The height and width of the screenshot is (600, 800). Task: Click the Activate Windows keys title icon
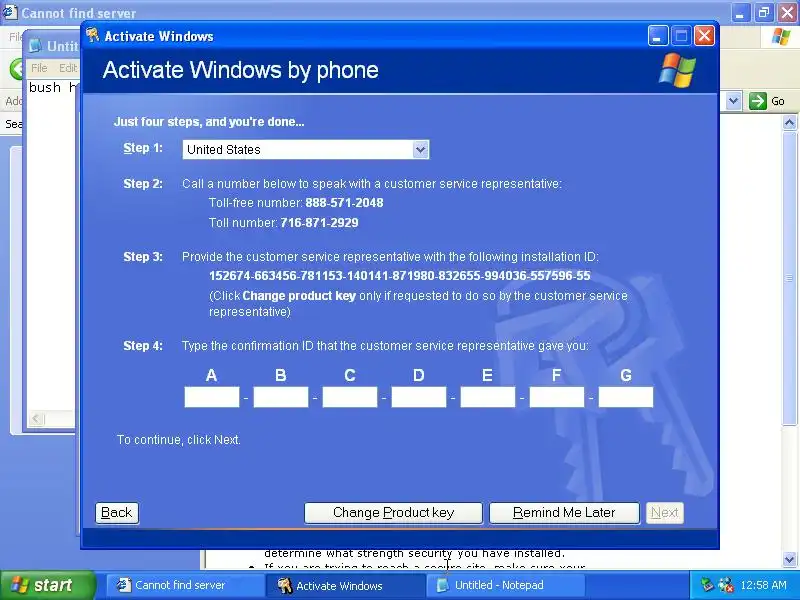[x=92, y=35]
